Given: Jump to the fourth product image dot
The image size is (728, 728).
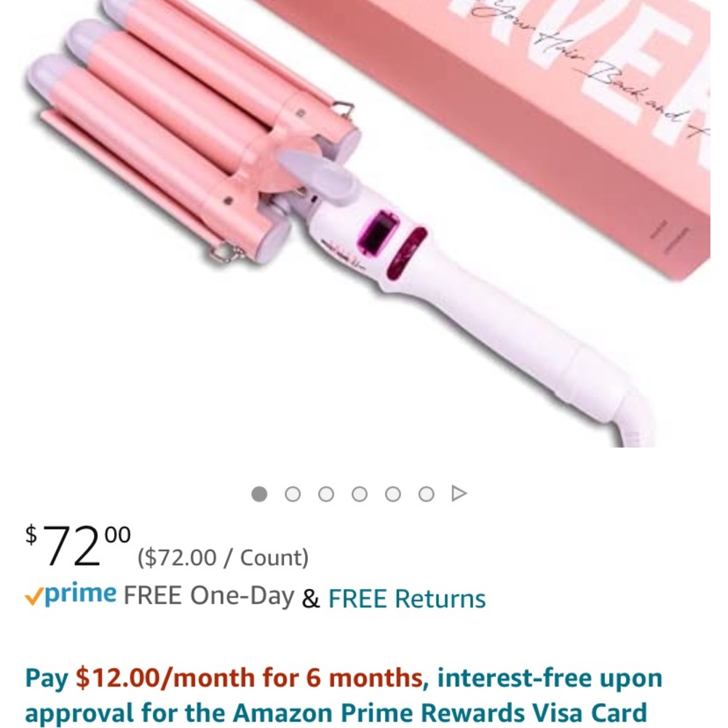Looking at the screenshot, I should coord(360,494).
